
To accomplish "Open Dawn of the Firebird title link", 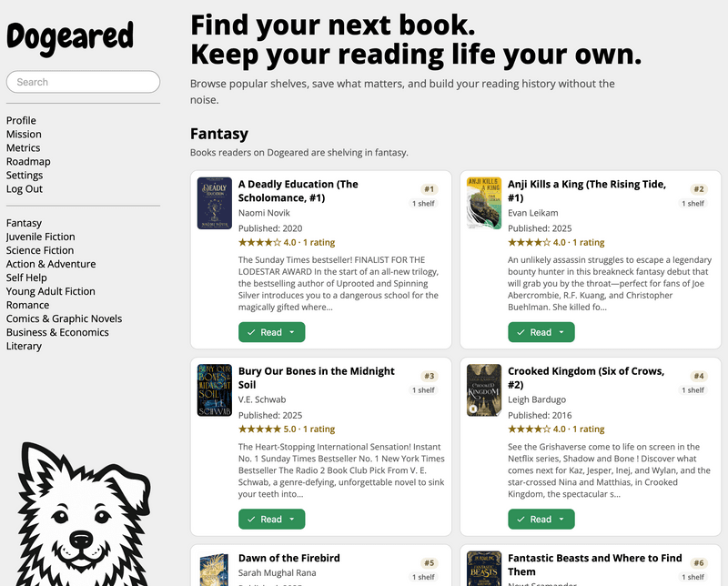I will tap(288, 558).
